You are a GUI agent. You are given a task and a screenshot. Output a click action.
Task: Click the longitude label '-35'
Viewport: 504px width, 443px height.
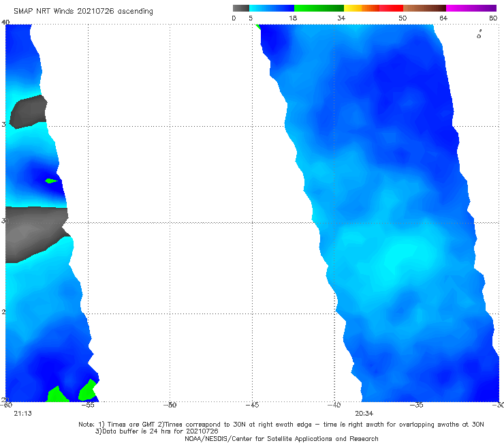416,405
